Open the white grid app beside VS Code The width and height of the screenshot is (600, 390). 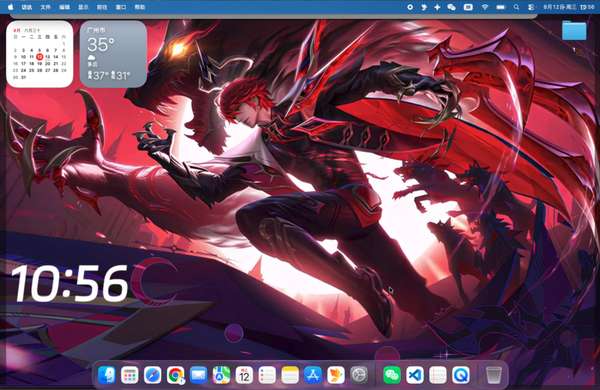[x=438, y=375]
